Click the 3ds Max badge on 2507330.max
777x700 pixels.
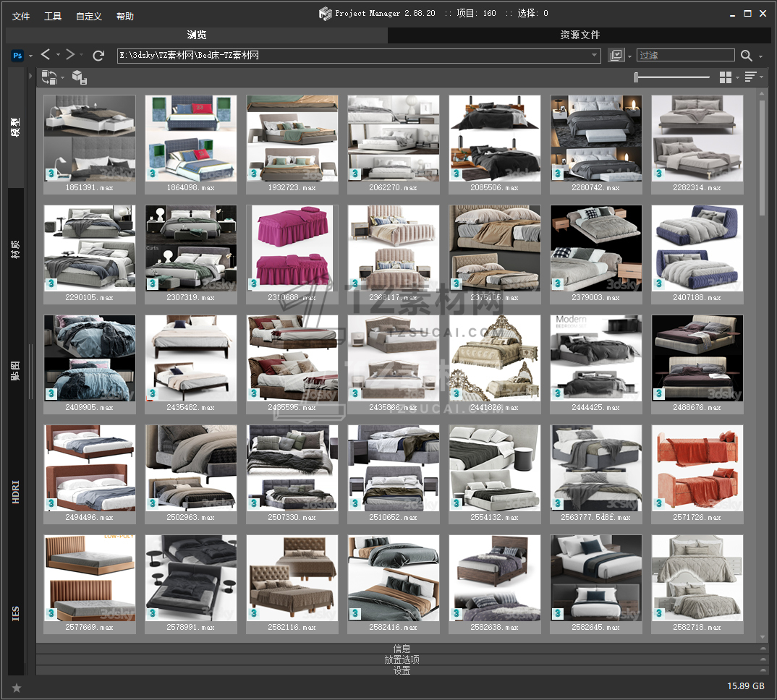254,504
